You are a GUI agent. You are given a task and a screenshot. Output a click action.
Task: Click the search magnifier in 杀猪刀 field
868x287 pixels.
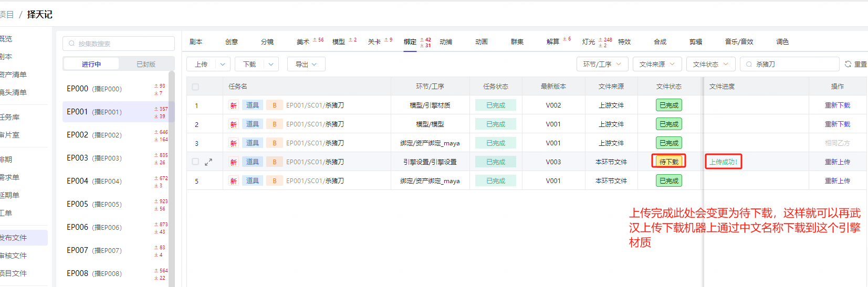tap(749, 64)
